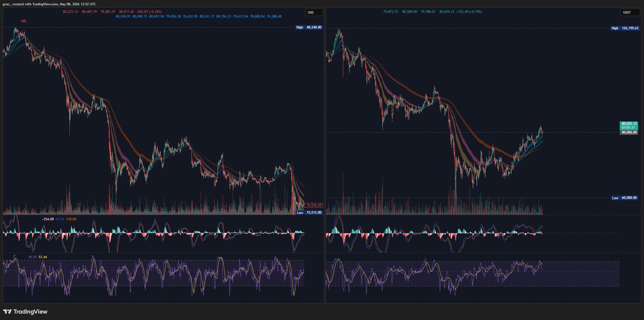The height and width of the screenshot is (320, 644).
Task: Click the red 188 indicator label
Action: tap(24, 21)
